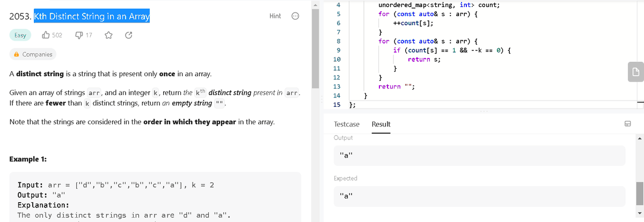Click the 'Output' label in result panel
The width and height of the screenshot is (644, 222).
[x=343, y=138]
